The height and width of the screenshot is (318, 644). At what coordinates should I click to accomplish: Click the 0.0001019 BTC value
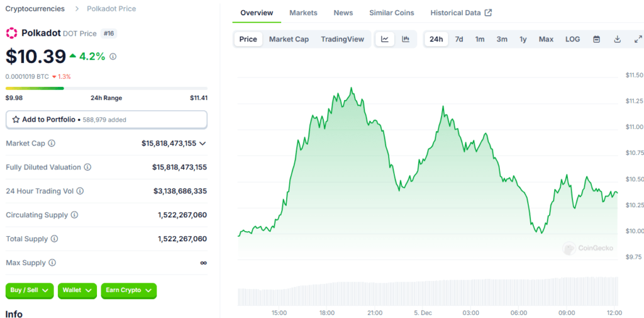pyautogui.click(x=27, y=77)
